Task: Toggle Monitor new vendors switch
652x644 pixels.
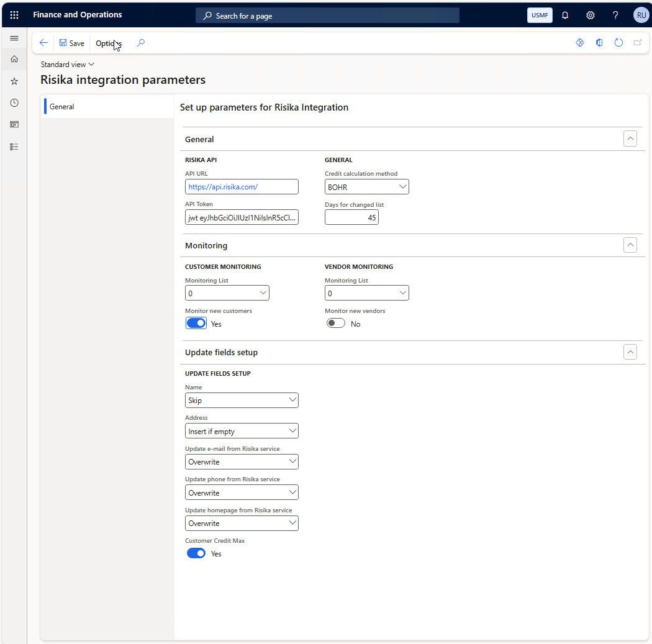Action: tap(335, 323)
